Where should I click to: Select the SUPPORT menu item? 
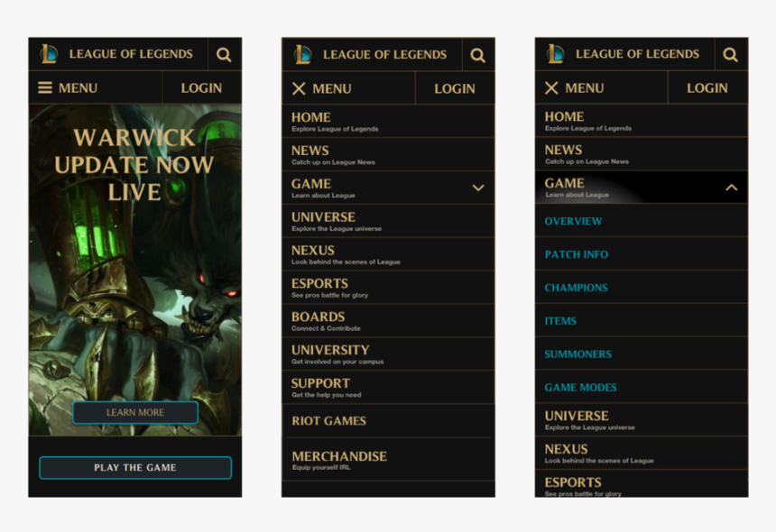click(388, 387)
